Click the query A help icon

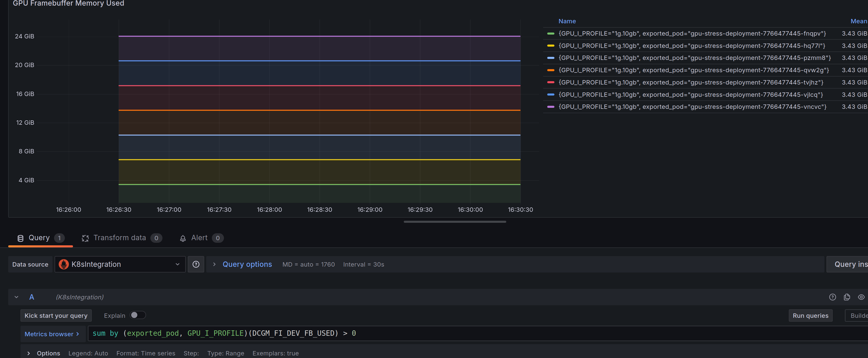832,297
